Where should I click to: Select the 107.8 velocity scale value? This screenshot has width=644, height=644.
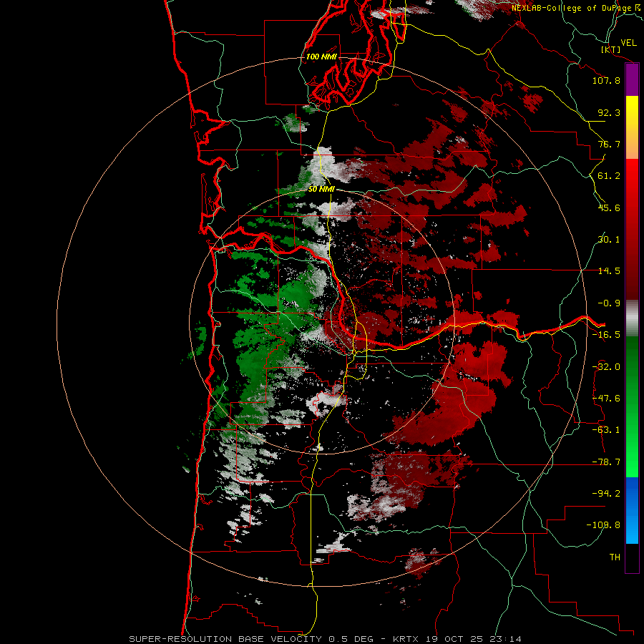click(x=606, y=80)
